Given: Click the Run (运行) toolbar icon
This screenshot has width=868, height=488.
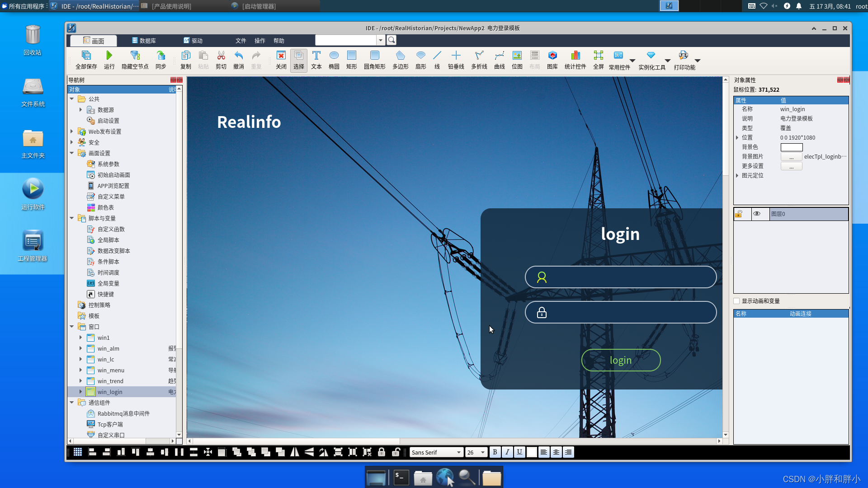Looking at the screenshot, I should 109,60.
